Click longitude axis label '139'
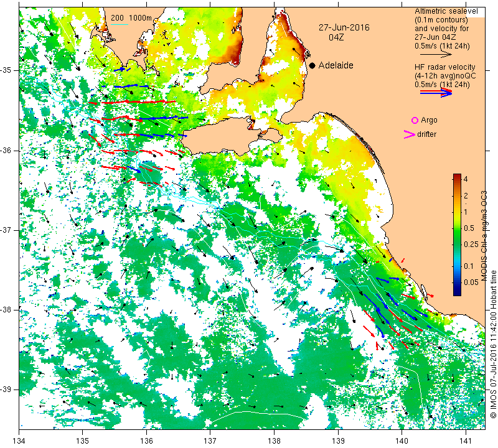The width and height of the screenshot is (498, 448). [x=338, y=441]
